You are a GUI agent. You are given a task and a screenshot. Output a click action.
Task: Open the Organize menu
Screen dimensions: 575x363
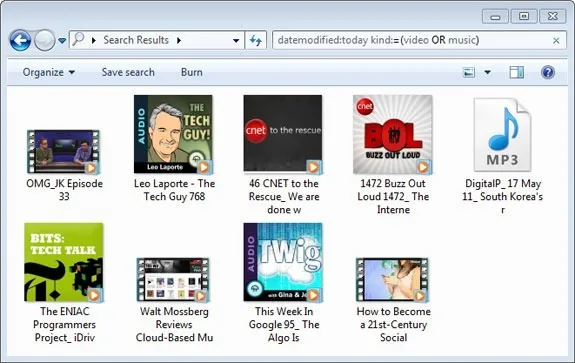(48, 72)
